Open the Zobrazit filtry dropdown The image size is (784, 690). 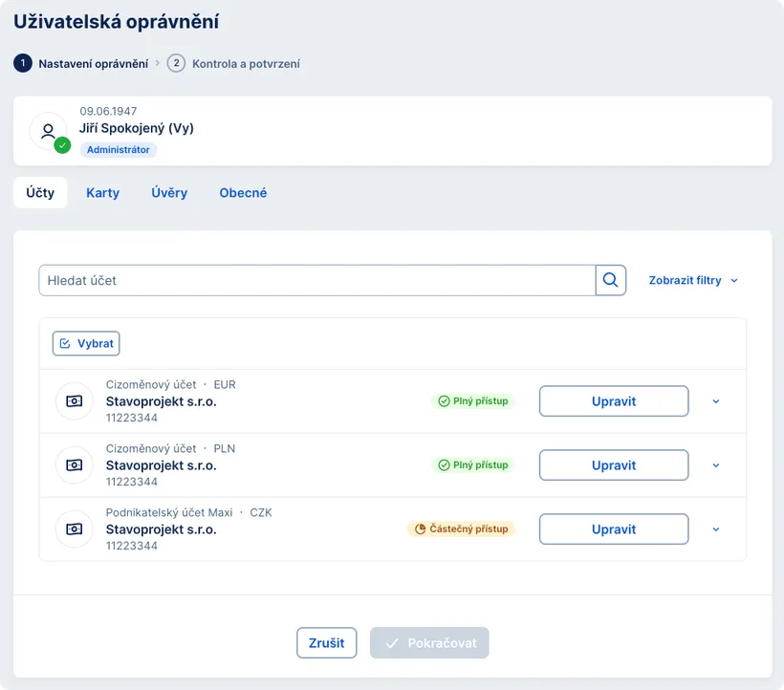coord(693,281)
